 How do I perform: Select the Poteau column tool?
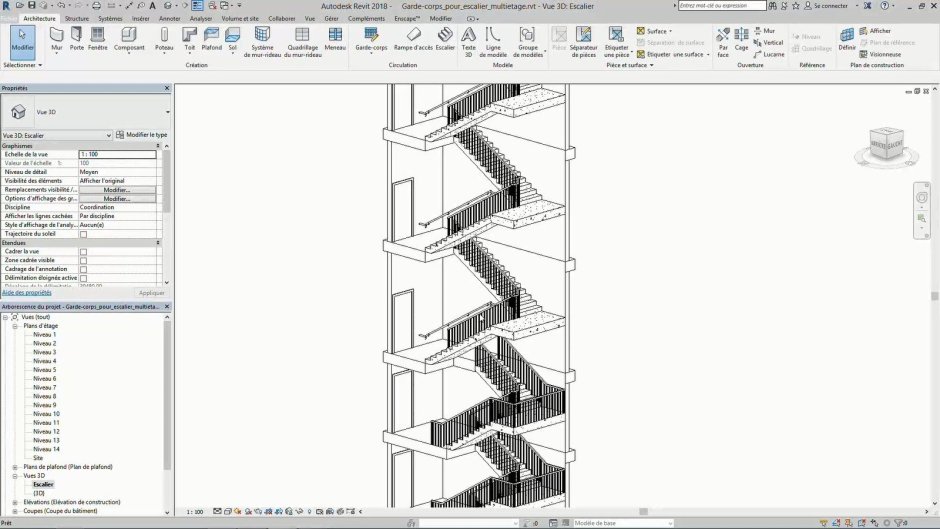coord(164,39)
